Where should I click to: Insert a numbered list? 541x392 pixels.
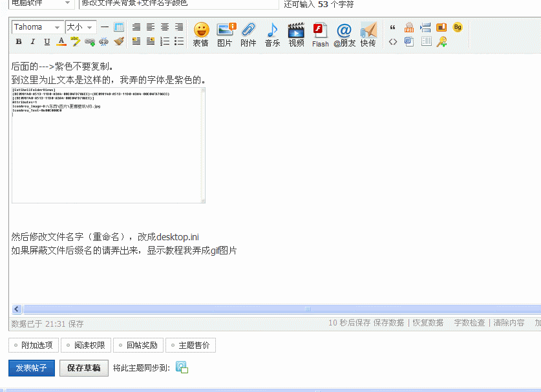pos(165,41)
